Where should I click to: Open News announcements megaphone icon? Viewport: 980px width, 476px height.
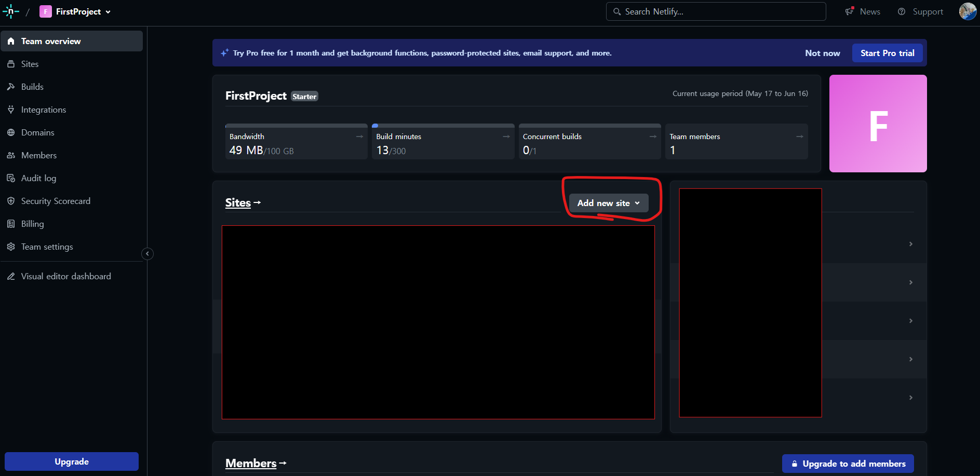click(850, 11)
